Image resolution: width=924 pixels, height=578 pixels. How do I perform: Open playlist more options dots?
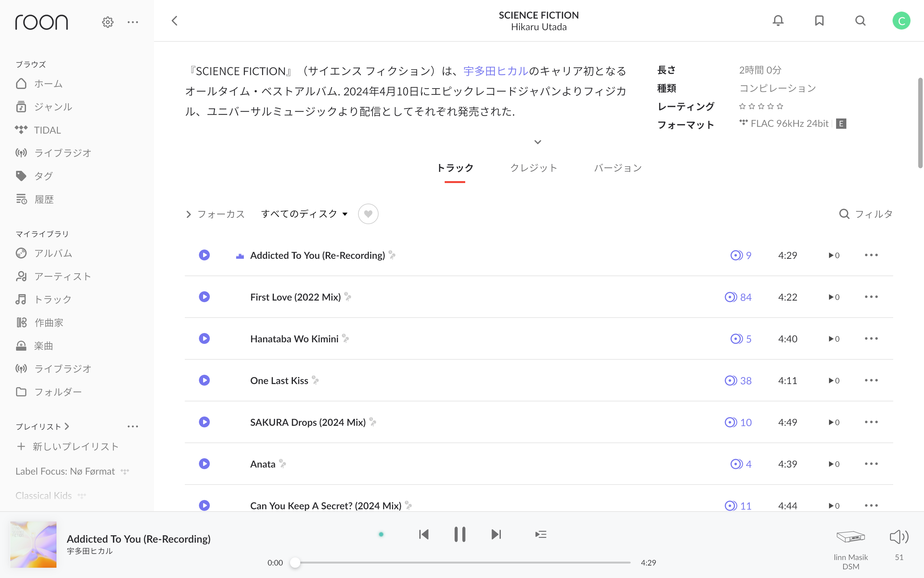tap(133, 426)
